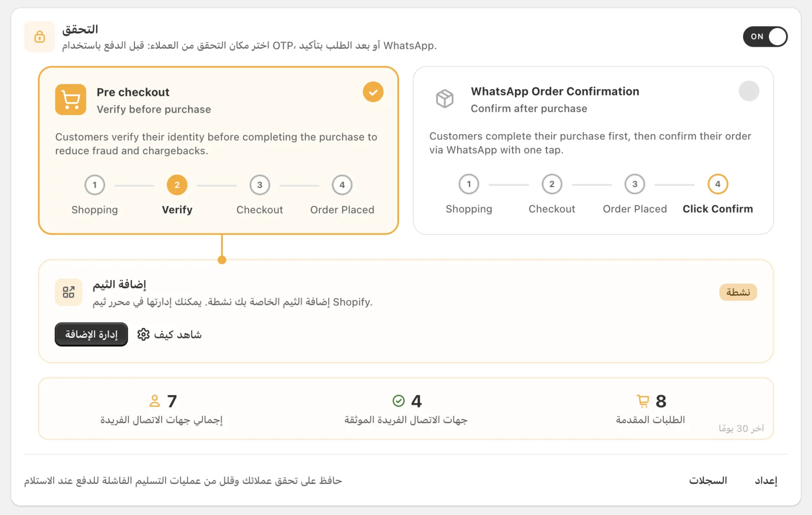The height and width of the screenshot is (515, 812).
Task: Click the Click Confirm step label
Action: point(718,209)
